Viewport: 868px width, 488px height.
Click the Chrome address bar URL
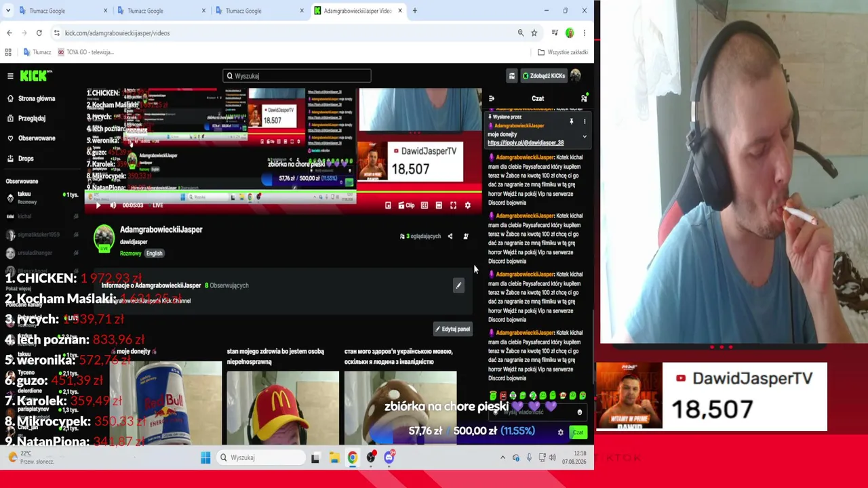point(117,33)
